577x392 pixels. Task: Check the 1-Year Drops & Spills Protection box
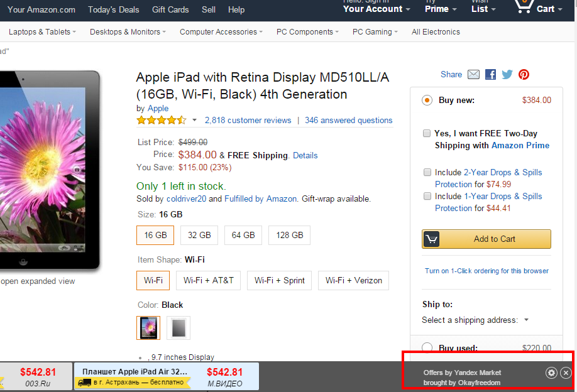(427, 196)
